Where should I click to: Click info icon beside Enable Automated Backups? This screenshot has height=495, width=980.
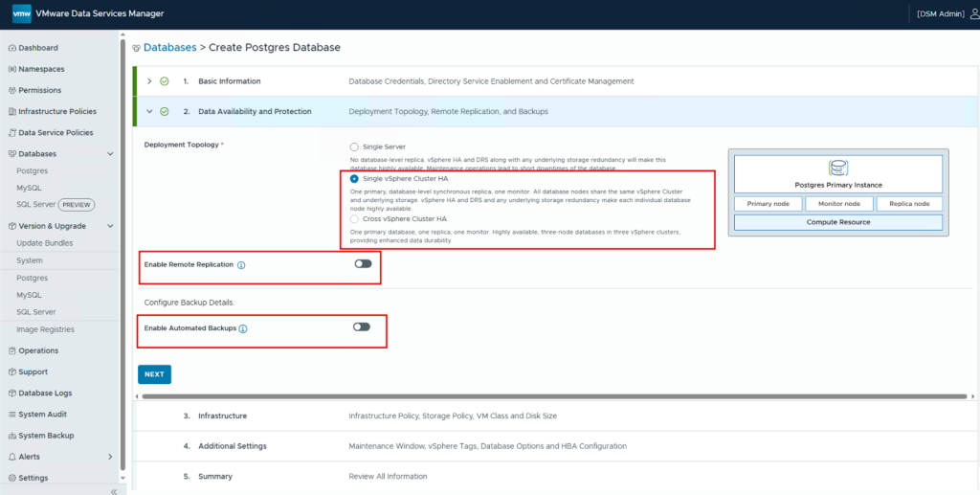(x=243, y=328)
